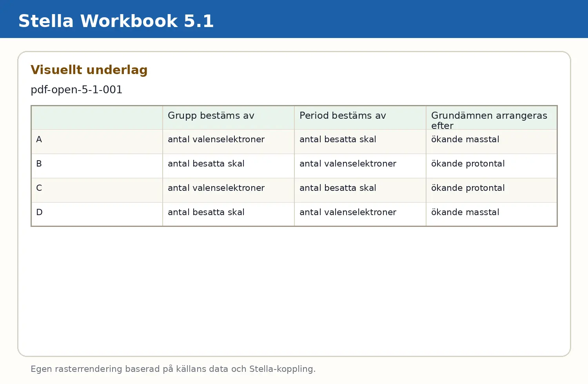Image resolution: width=588 pixels, height=384 pixels.
Task: Click row D's ökande masstal cell
Action: (492, 214)
